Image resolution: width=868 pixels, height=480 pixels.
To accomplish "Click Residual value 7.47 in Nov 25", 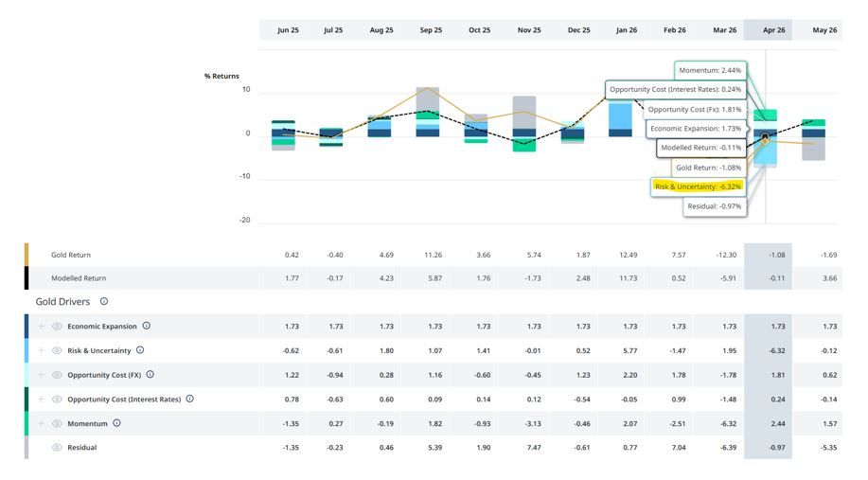I will click(x=534, y=447).
